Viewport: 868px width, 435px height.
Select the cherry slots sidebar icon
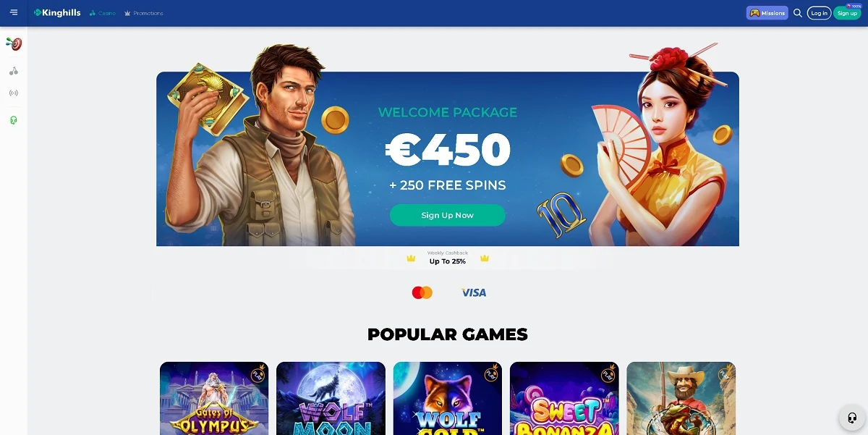pos(14,71)
